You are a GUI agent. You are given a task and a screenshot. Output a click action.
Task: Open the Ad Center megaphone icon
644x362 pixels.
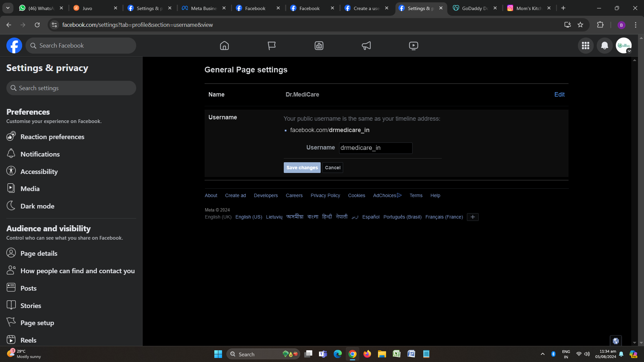pos(366,46)
